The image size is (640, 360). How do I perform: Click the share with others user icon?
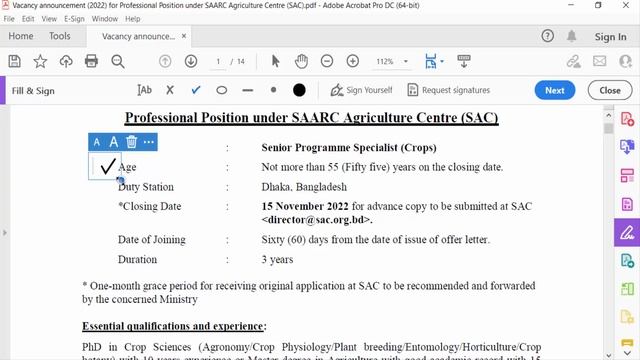pos(625,61)
